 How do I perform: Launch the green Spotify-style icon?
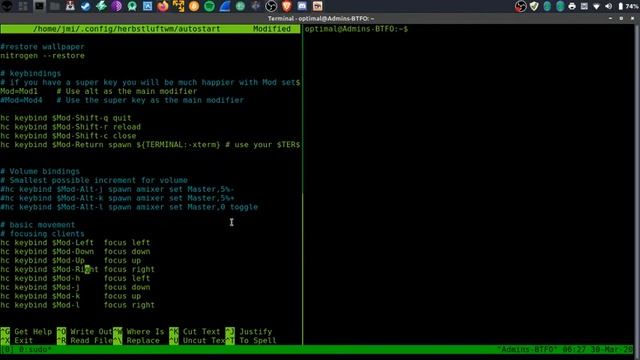coord(209,6)
